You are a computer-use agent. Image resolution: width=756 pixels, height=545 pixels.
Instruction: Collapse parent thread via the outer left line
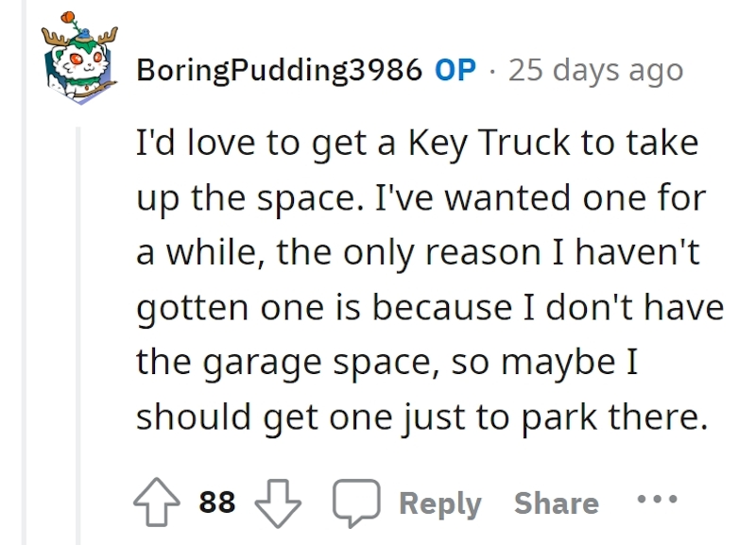pos(25,272)
